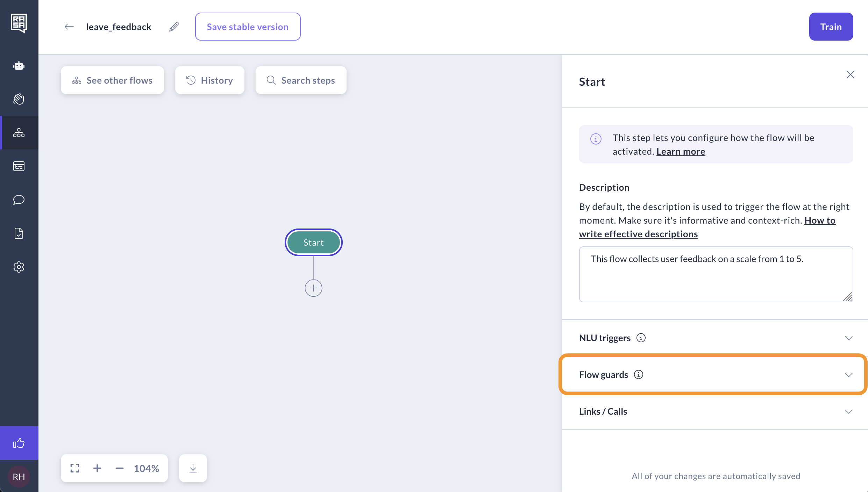Click the pencil icon to rename flow
The height and width of the screenshot is (492, 868).
pyautogui.click(x=174, y=27)
